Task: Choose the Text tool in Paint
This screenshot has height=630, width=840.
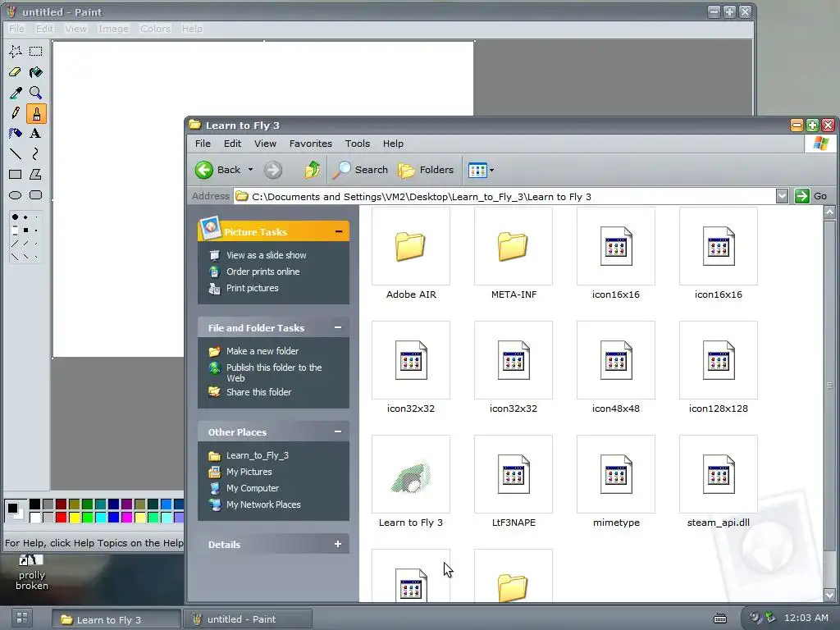Action: click(36, 134)
